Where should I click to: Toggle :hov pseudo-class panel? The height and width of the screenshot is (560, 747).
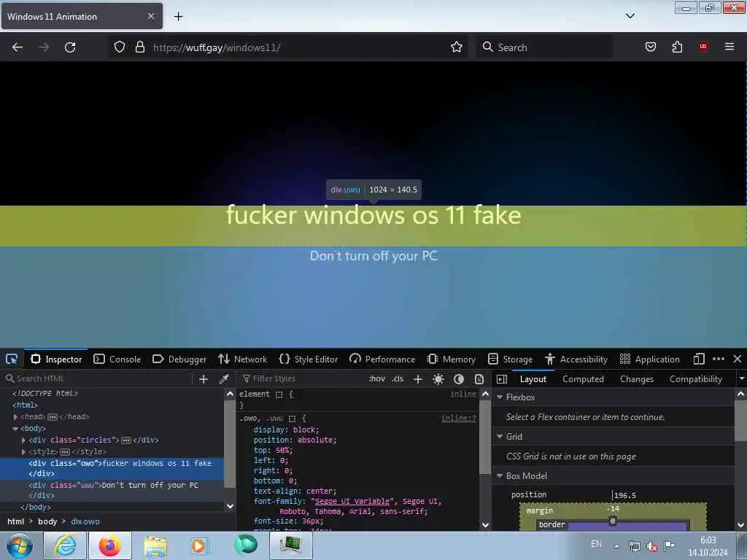[x=377, y=379]
